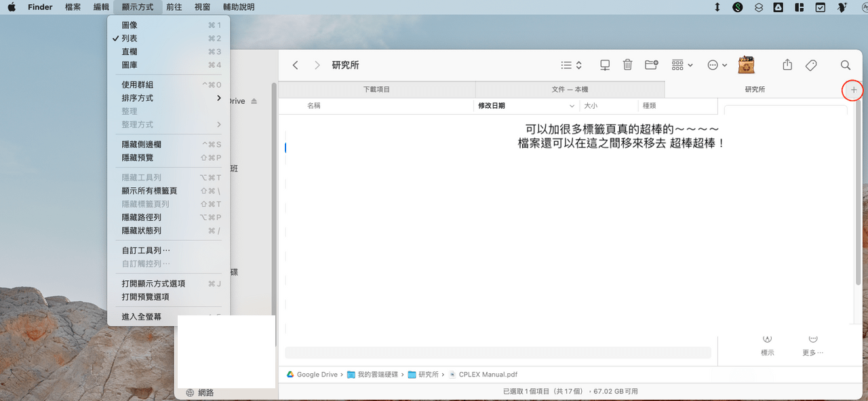Click the checkmark window menu bar icon

tap(821, 7)
